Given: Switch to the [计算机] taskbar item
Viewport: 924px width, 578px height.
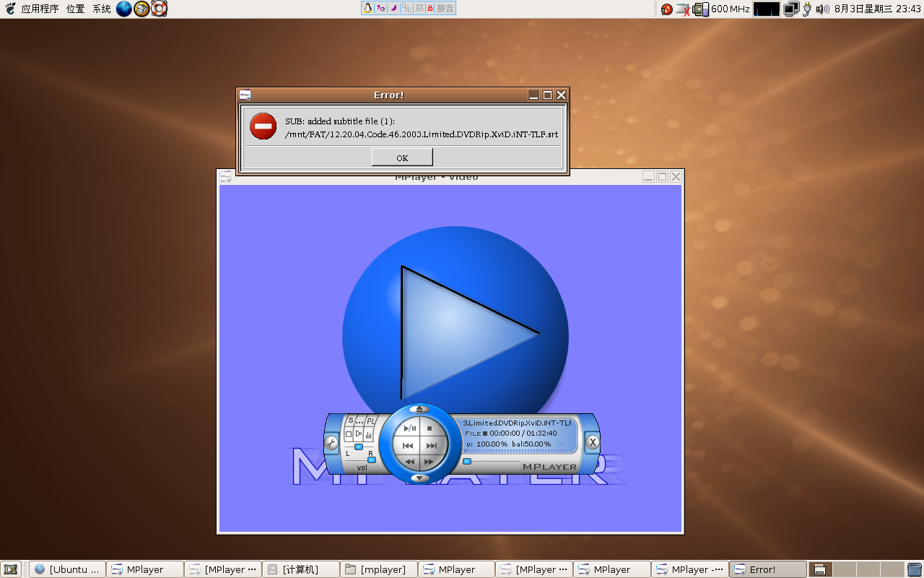Looking at the screenshot, I should tap(301, 569).
